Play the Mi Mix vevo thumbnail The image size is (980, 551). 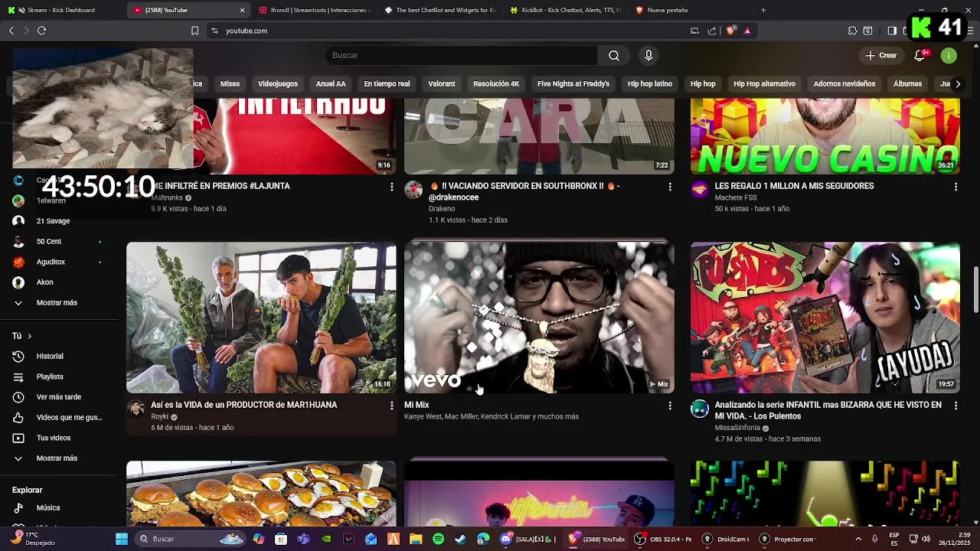coord(539,318)
